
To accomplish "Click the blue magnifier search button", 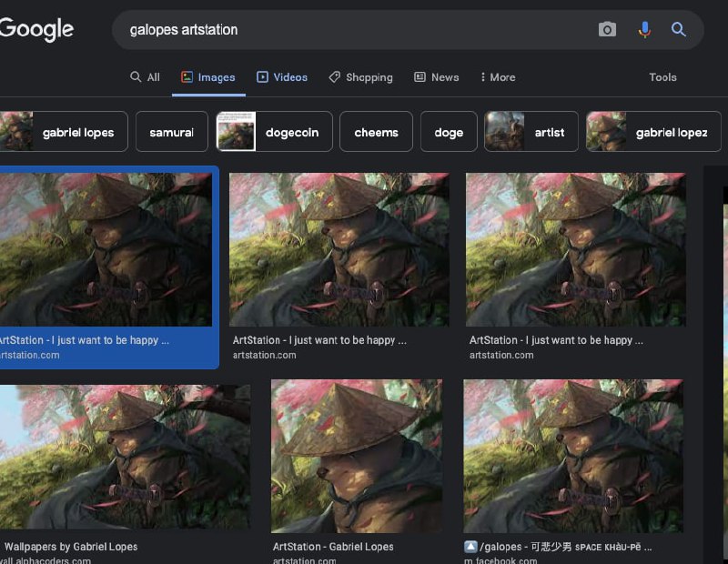I will pyautogui.click(x=678, y=29).
